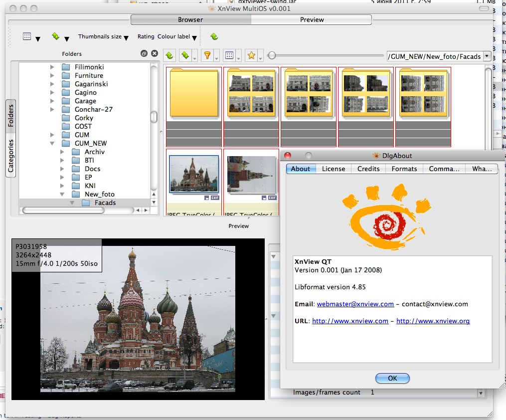
Task: Open the dropdown arrow beside top grid icon
Action: coord(38,39)
